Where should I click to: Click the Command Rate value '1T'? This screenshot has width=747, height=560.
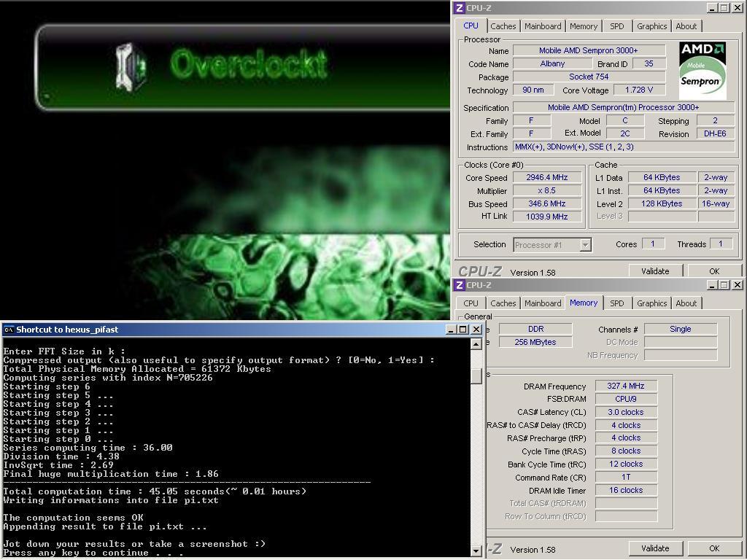click(x=626, y=477)
